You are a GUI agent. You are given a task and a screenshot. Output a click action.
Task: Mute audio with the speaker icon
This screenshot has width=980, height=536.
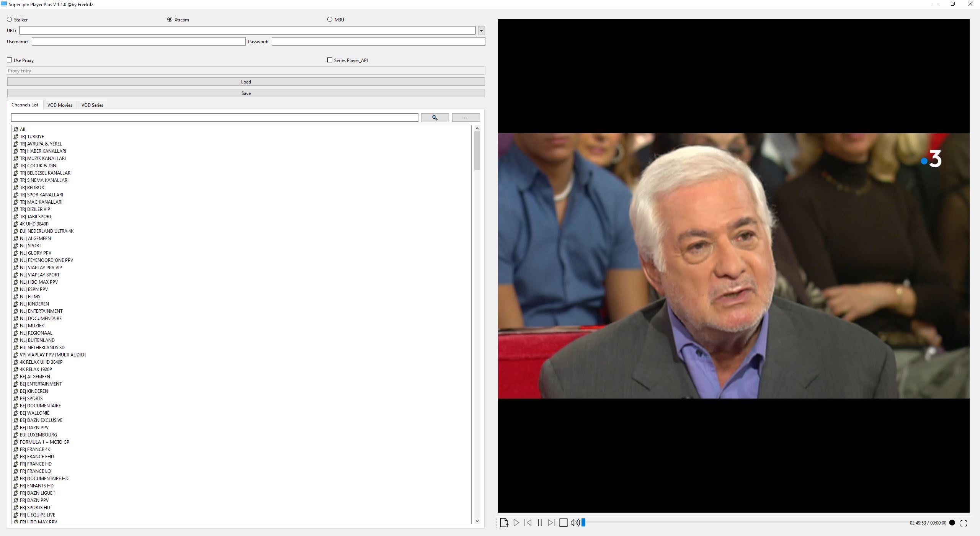pos(575,523)
